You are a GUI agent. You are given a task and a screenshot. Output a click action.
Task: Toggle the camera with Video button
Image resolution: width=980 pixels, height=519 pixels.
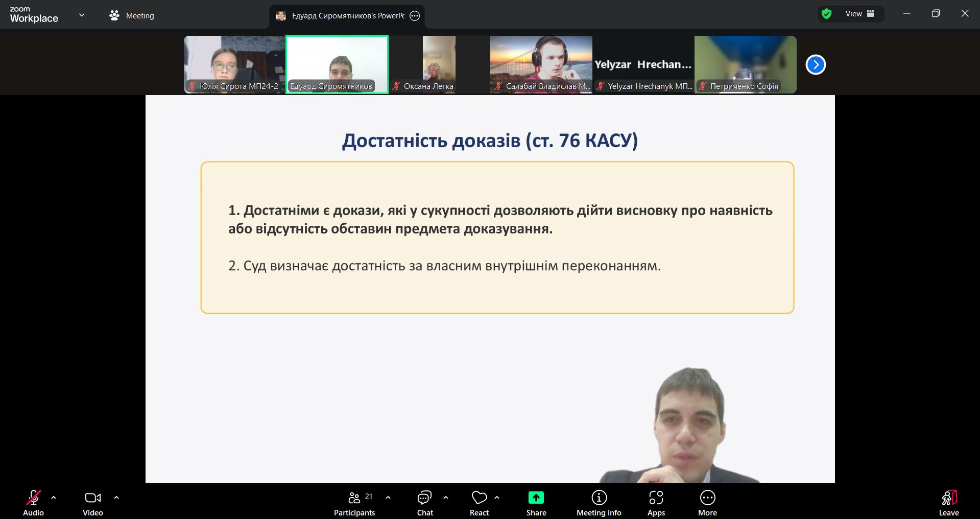[x=92, y=503]
